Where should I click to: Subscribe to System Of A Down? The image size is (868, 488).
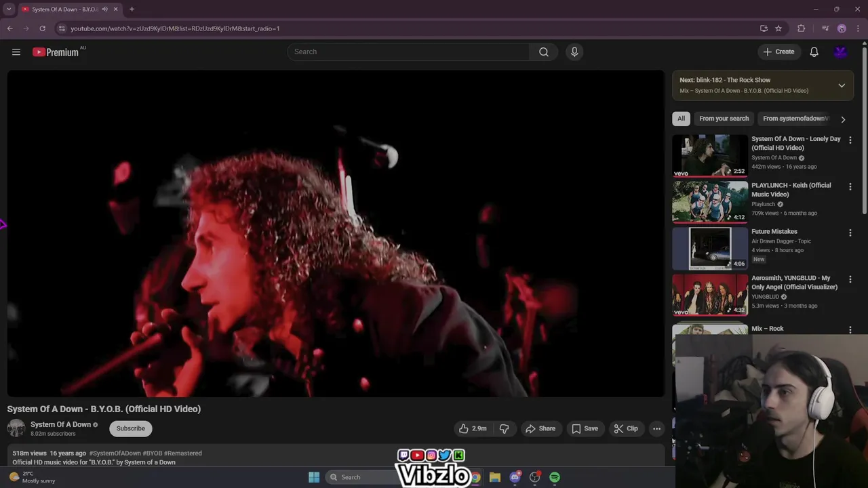[x=131, y=428]
